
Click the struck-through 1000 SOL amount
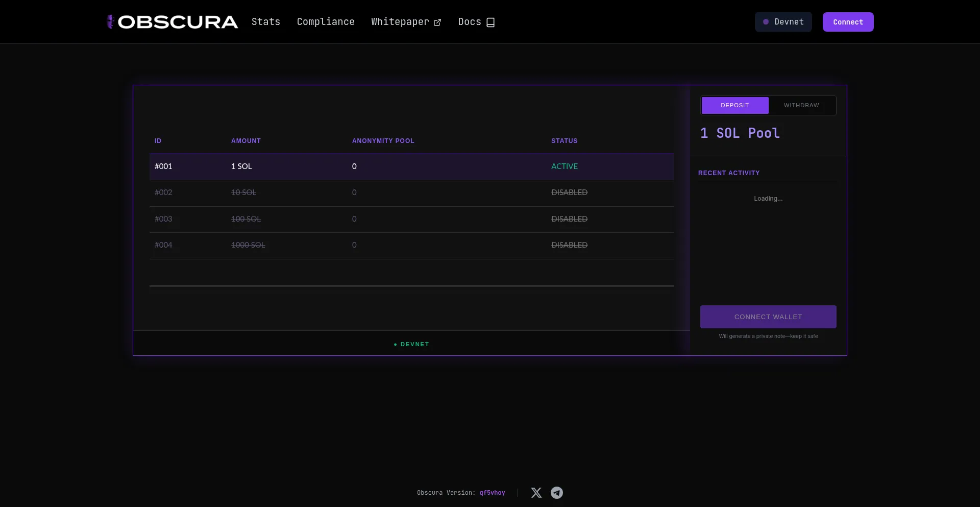coord(248,245)
